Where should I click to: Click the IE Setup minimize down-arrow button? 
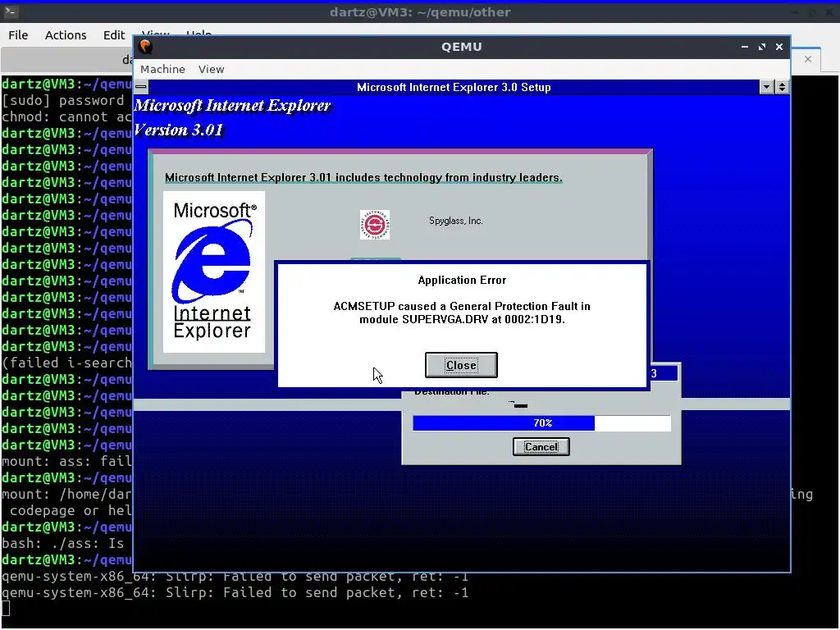coord(767,87)
